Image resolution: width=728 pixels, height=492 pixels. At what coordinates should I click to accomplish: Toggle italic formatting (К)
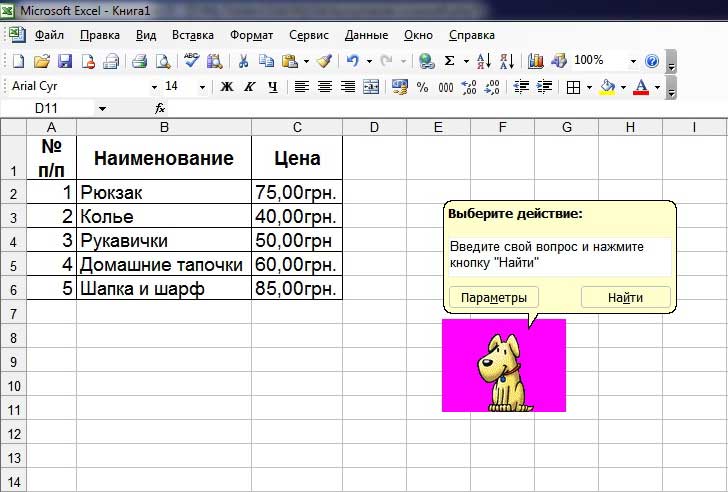(250, 87)
